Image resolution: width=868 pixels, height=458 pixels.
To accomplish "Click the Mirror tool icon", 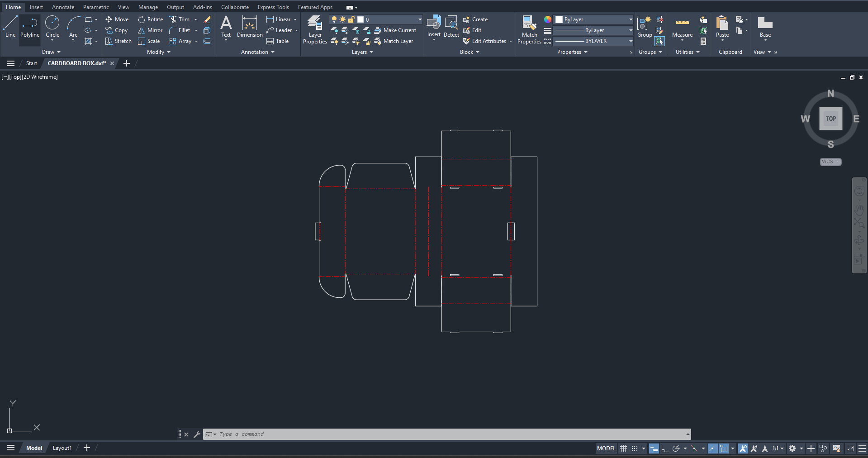I will (142, 30).
